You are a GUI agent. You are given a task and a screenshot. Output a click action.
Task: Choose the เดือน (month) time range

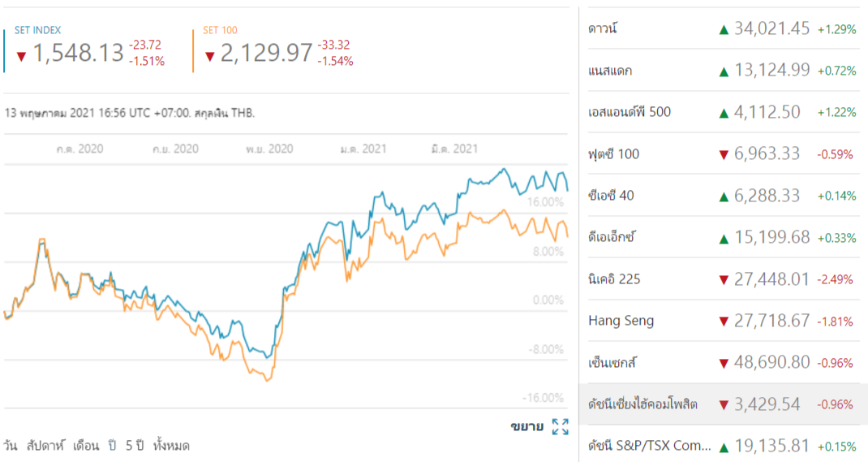pos(86,446)
